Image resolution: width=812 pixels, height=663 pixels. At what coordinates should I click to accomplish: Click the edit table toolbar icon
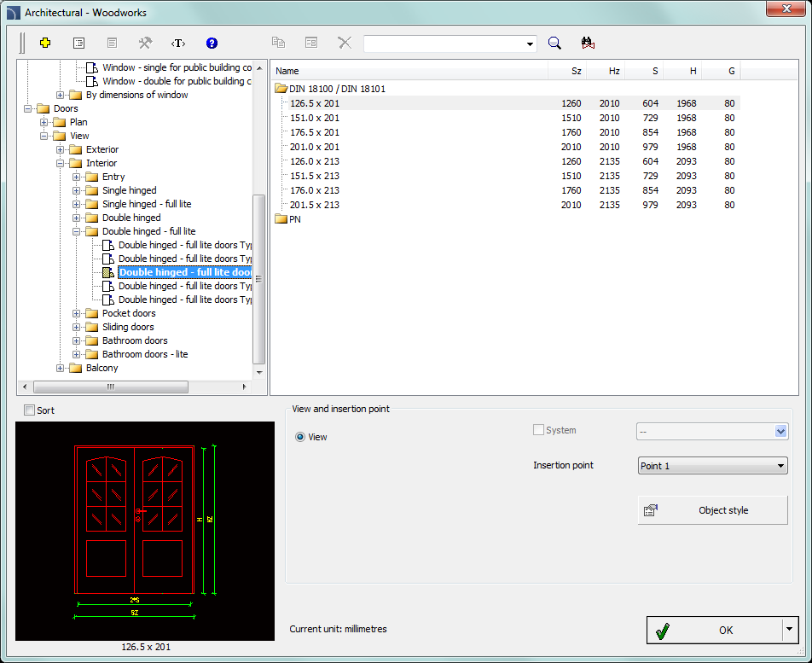point(311,43)
